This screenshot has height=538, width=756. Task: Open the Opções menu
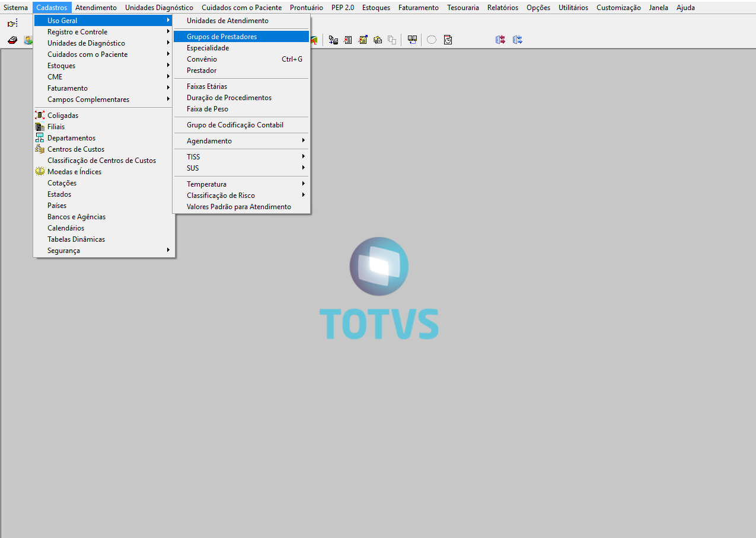pyautogui.click(x=538, y=8)
